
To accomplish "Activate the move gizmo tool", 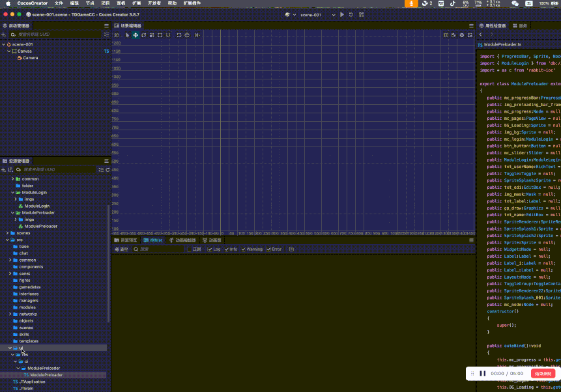I will (136, 35).
